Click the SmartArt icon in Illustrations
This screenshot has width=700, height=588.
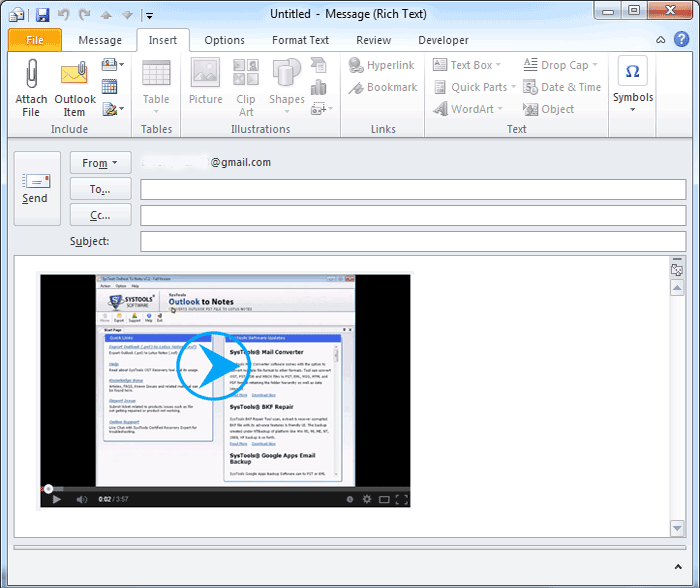pyautogui.click(x=319, y=65)
